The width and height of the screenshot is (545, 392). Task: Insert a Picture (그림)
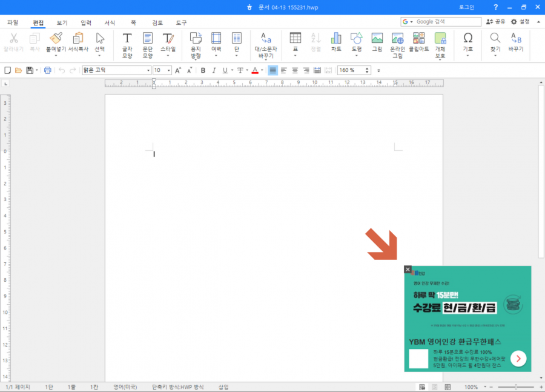coord(377,42)
